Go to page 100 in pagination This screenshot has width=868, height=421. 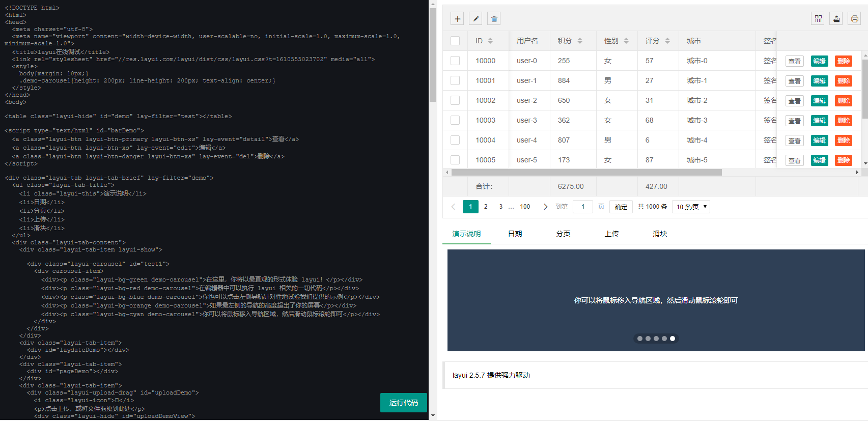click(x=525, y=207)
